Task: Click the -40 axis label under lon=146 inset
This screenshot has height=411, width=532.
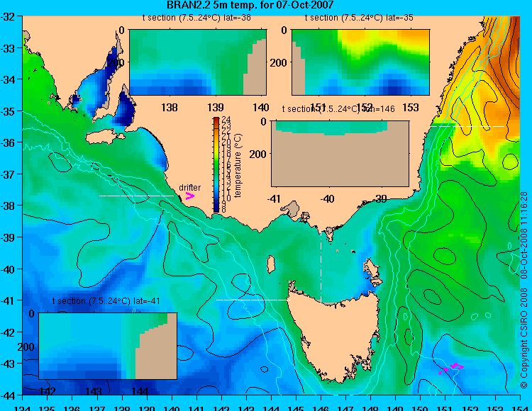Action: click(x=328, y=198)
